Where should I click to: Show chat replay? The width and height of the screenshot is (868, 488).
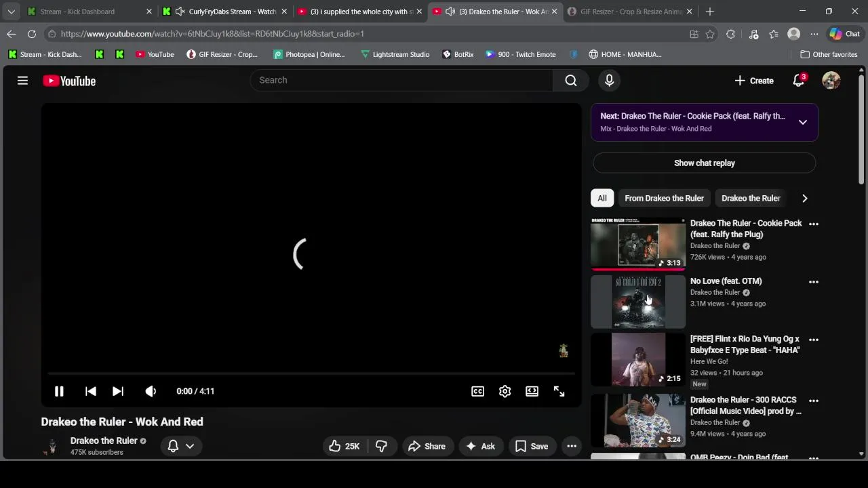[x=705, y=163]
